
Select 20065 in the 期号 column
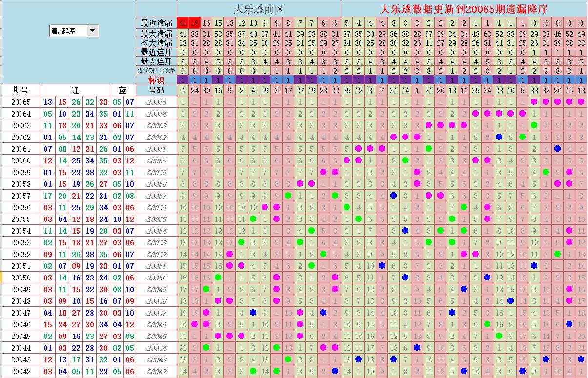click(20, 102)
